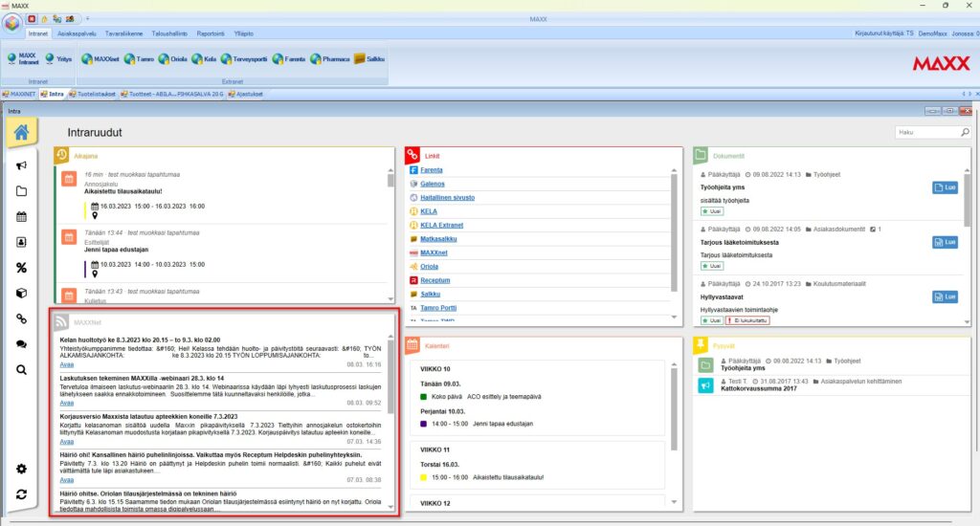Open the Yritys ribbon shortcut
The image size is (980, 526).
58,58
